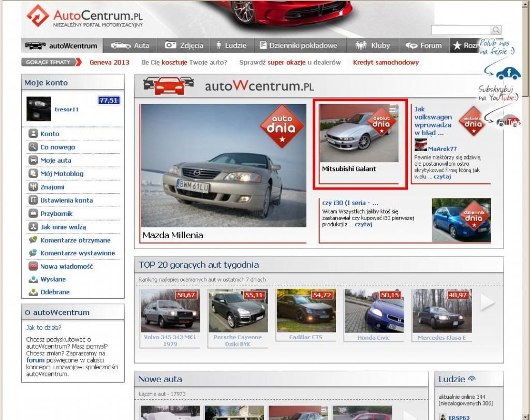Click the Odebrane inbox icon
This screenshot has height=420, width=530.
pyautogui.click(x=33, y=292)
